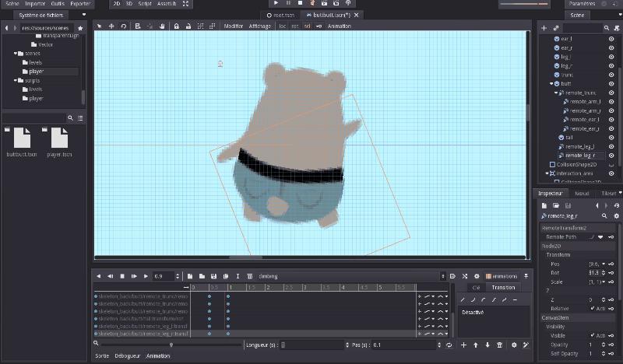Collapse the butt node in scene tree
623x364 pixels.
[551, 83]
